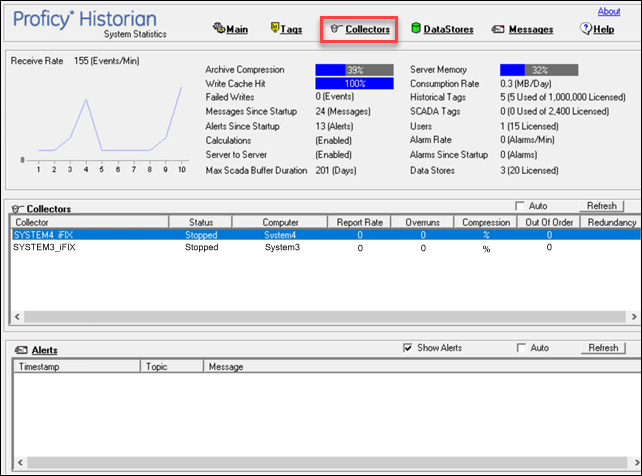Click the Collector column header
642x476 pixels.
[x=90, y=222]
